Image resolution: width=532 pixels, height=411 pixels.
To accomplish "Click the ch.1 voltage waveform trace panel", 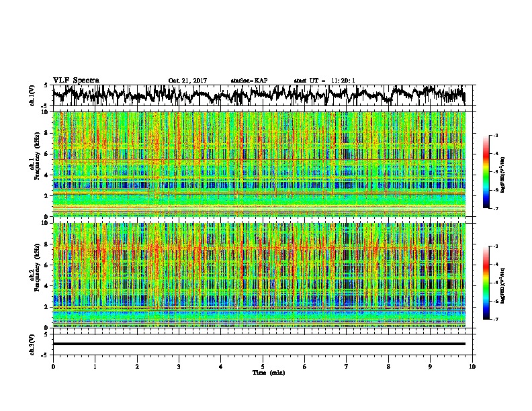I will [264, 95].
